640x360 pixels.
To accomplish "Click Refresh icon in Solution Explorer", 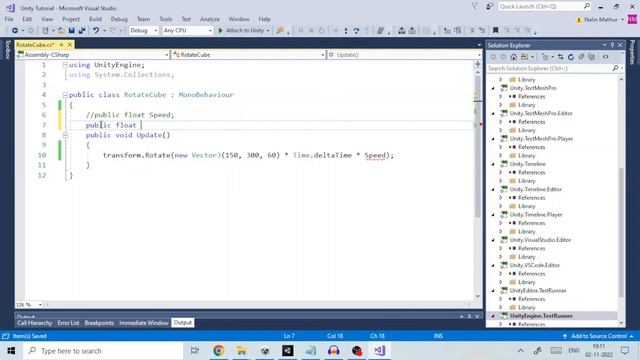I will click(x=571, y=57).
